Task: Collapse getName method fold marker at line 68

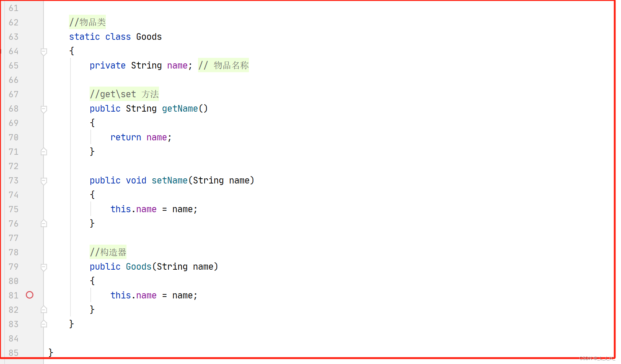Action: tap(44, 109)
